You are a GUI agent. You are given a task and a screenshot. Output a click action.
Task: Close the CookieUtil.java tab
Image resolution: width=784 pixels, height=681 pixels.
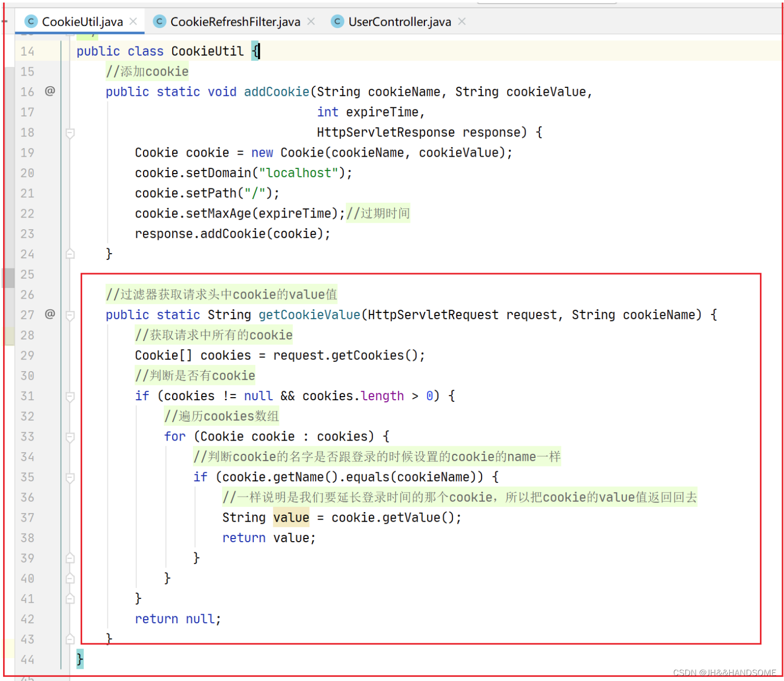tap(133, 21)
